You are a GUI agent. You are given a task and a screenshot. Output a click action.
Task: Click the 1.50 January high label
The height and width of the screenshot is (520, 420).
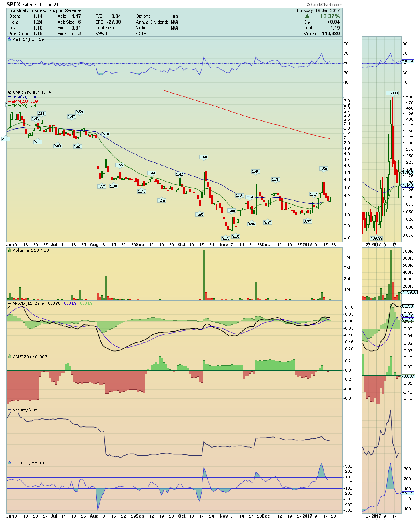[323, 169]
